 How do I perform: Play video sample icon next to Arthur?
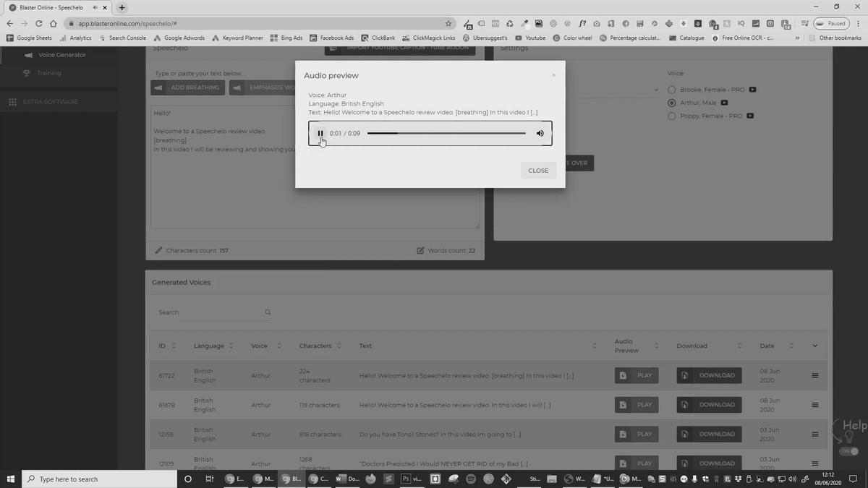click(x=724, y=103)
